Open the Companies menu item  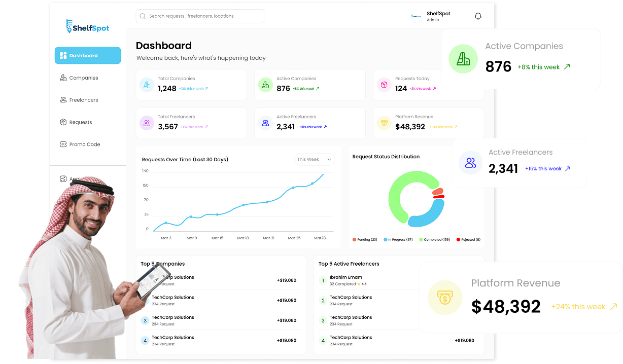click(84, 78)
